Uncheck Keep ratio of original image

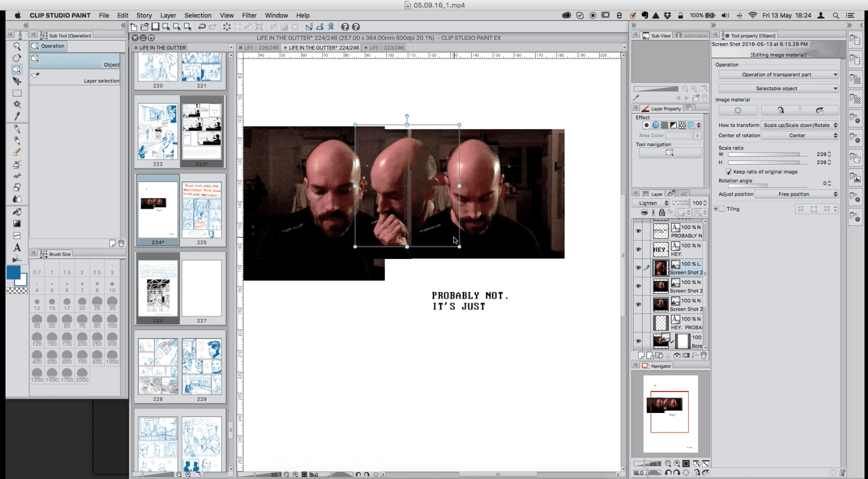(x=729, y=171)
